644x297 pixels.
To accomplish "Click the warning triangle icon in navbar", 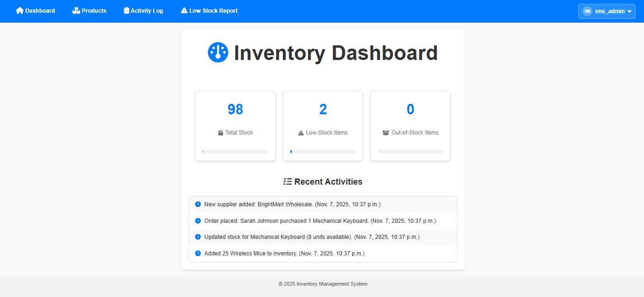I will pos(184,10).
